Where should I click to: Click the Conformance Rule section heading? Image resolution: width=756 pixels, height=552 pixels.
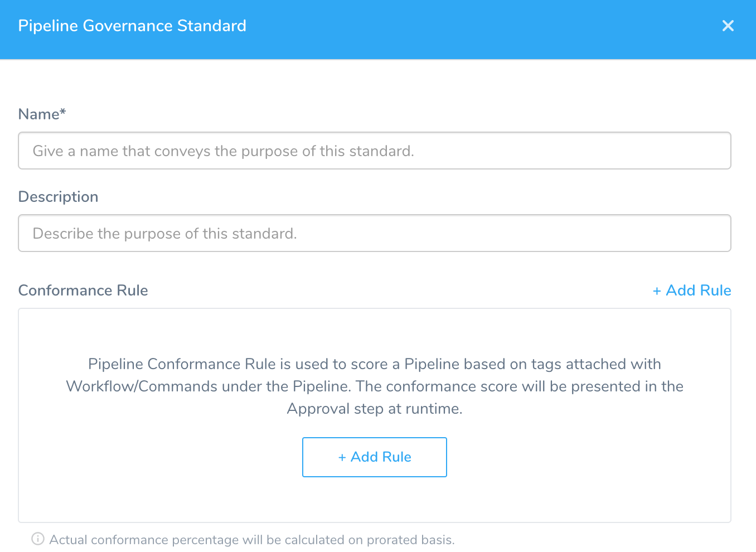click(x=83, y=290)
